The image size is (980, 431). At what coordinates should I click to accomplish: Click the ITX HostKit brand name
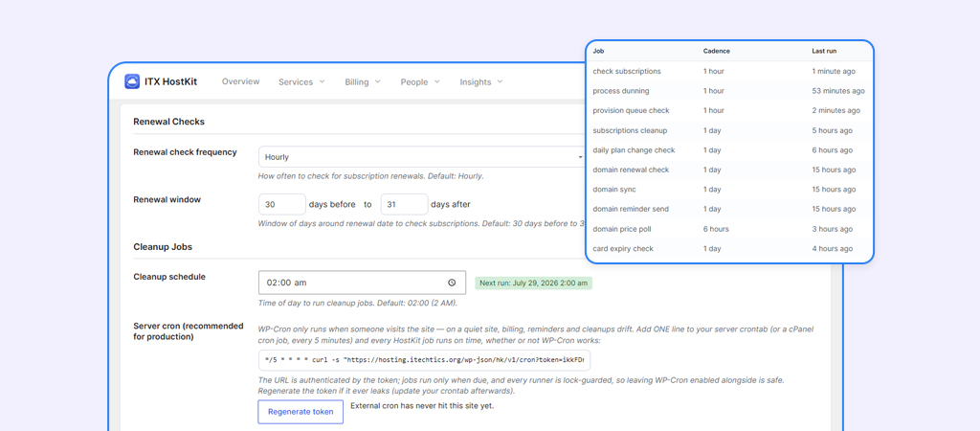click(170, 82)
